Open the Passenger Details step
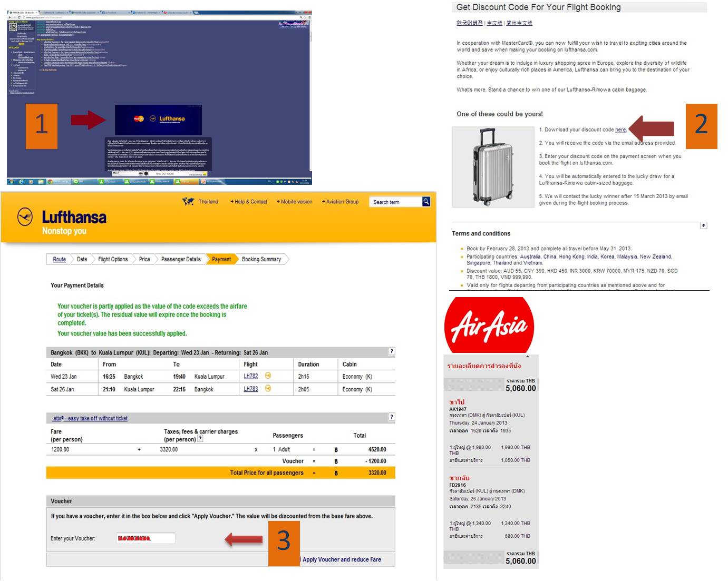This screenshot has width=728, height=581. point(181,259)
